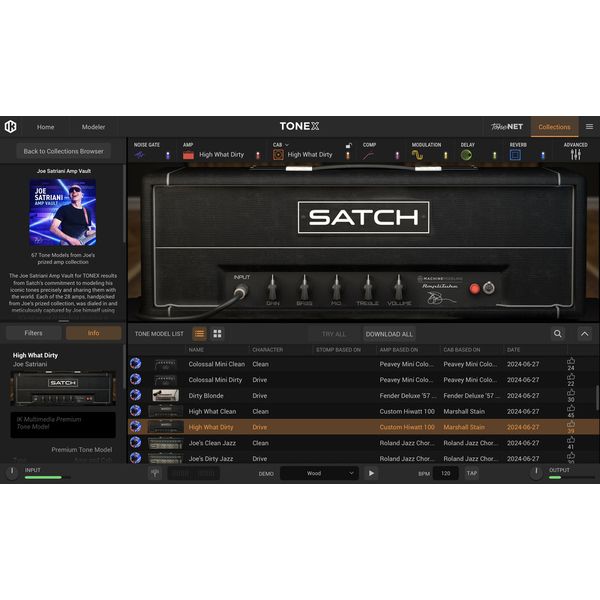Go to the Modeler tab
This screenshot has height=600, width=600.
tap(93, 127)
